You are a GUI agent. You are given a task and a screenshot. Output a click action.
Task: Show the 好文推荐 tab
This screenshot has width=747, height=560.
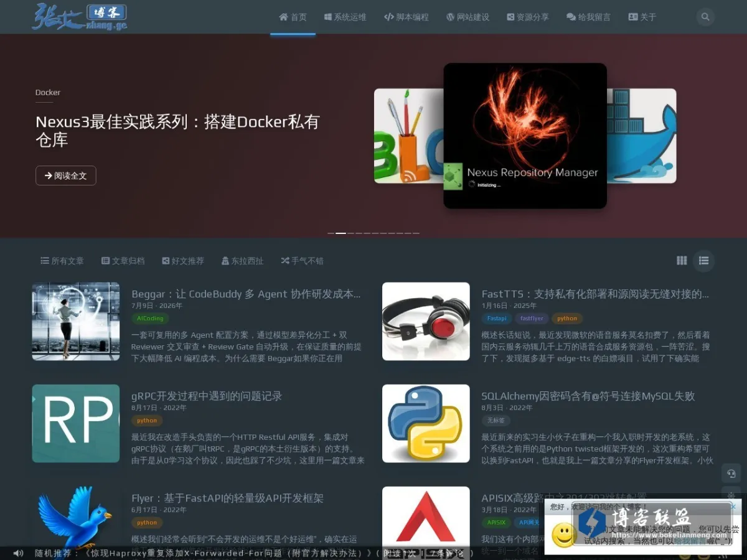(183, 261)
